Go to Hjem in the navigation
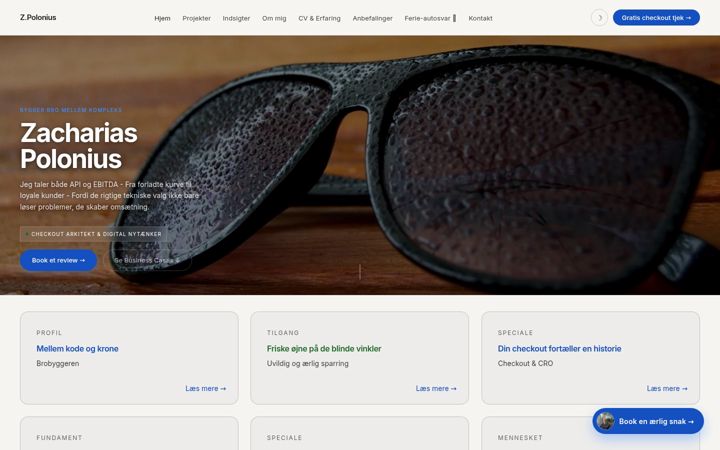The width and height of the screenshot is (720, 450). click(162, 18)
